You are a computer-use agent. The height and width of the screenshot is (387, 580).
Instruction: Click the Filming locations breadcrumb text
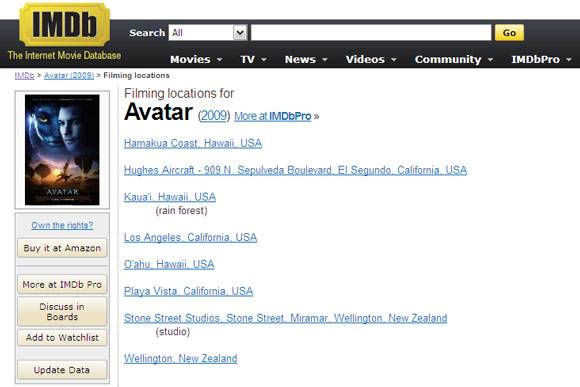tap(136, 75)
